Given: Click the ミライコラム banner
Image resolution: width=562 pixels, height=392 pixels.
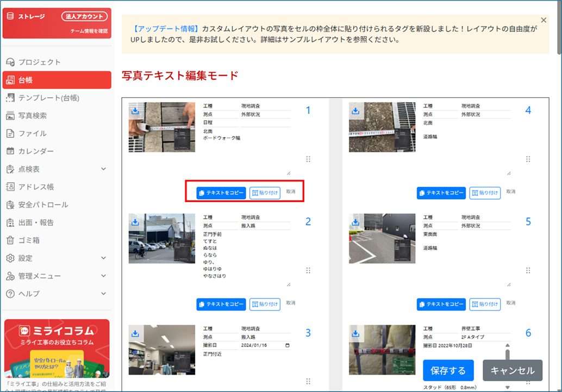Looking at the screenshot, I should coord(57,349).
